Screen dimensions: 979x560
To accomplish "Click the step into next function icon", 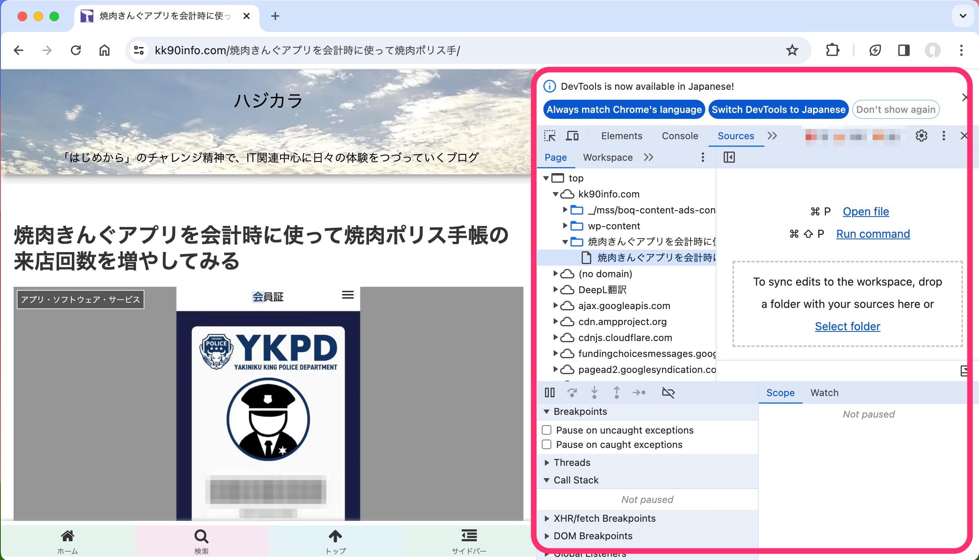I will point(594,392).
